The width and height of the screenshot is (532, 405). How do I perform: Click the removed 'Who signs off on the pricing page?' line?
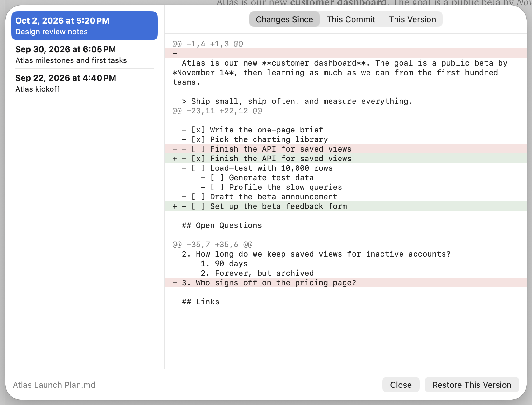346,283
